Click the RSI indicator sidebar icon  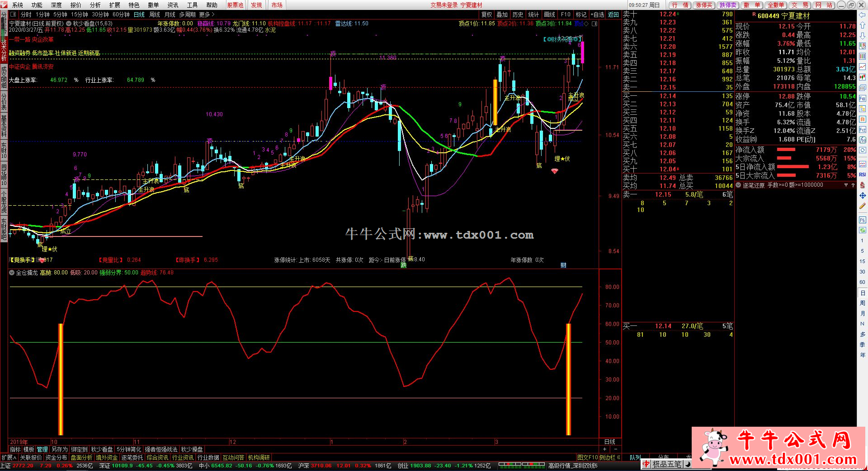point(862,174)
